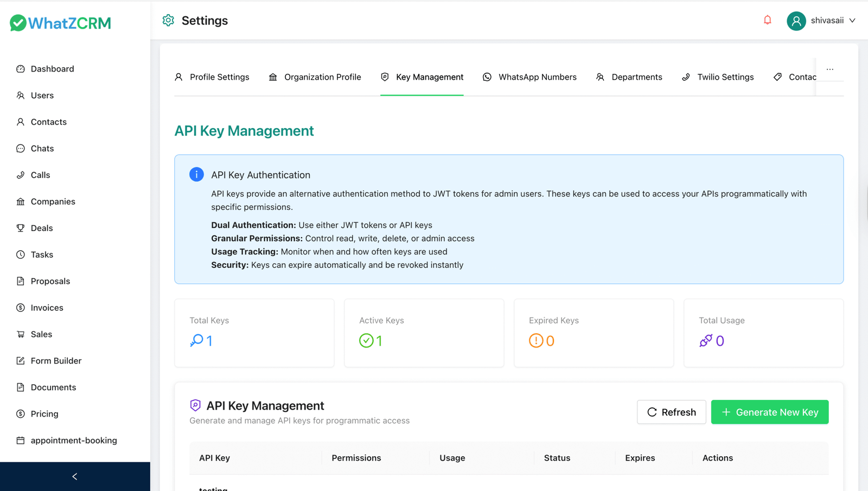Switch to the Departments tab
Viewport: 868px width, 491px height.
tap(629, 77)
